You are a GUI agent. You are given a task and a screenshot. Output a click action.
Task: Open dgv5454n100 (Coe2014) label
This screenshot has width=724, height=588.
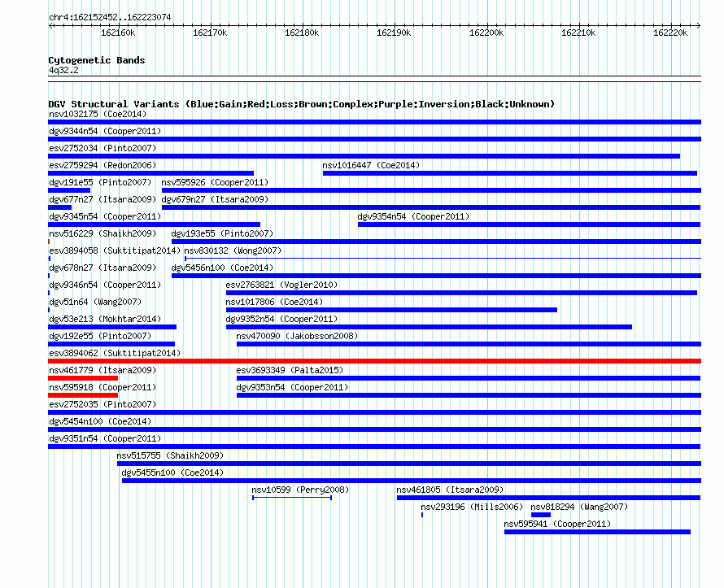pos(100,421)
